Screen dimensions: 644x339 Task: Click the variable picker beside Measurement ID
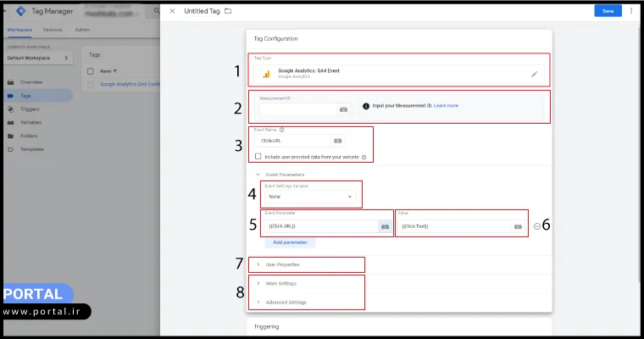[343, 109]
